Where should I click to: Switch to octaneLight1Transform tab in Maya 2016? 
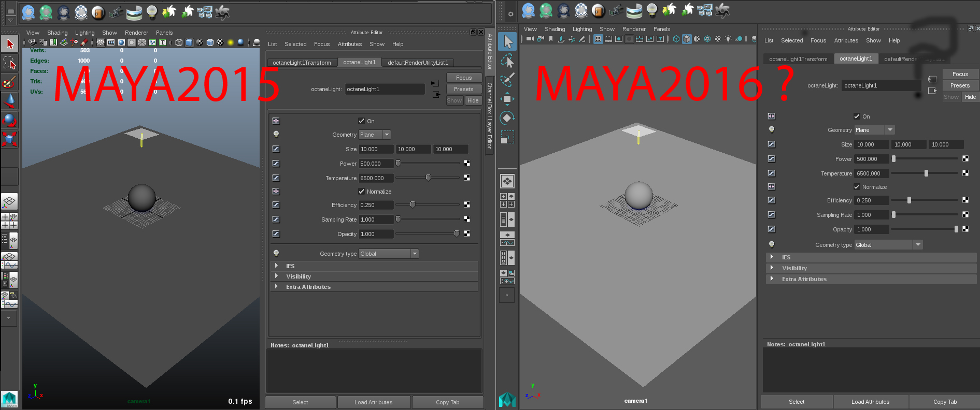pos(798,59)
